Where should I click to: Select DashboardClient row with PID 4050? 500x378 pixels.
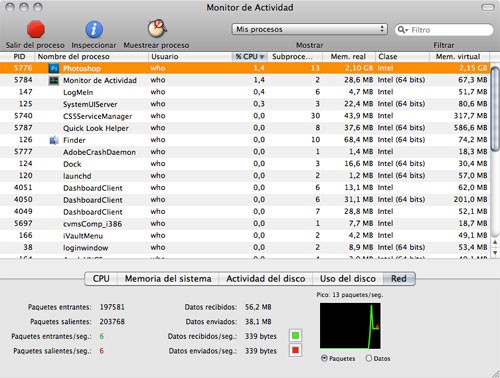[245, 200]
